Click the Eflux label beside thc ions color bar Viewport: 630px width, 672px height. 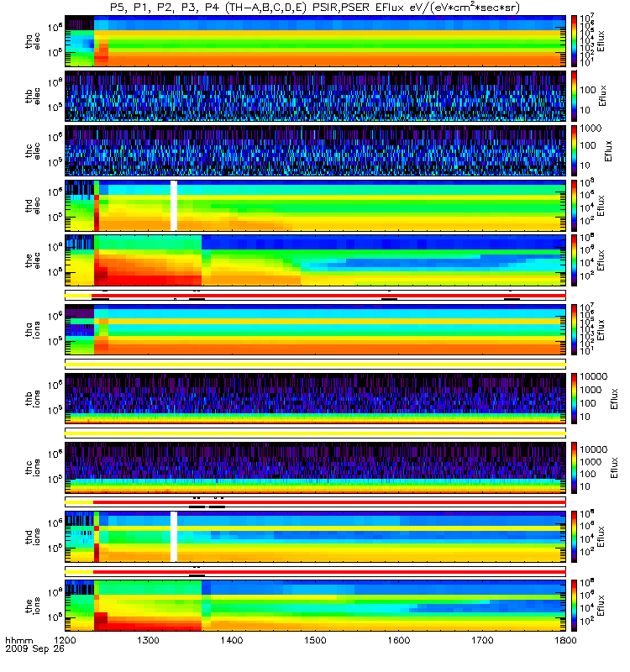[x=614, y=468]
